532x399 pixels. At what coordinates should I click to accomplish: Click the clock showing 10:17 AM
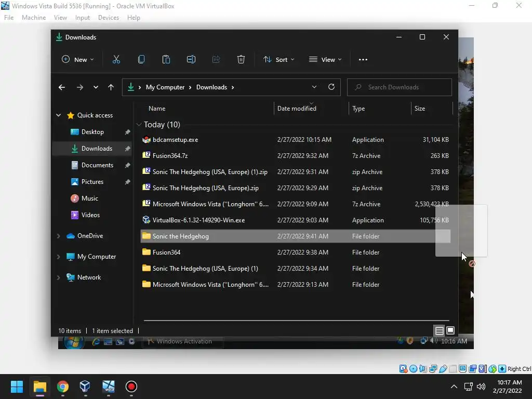pos(509,382)
